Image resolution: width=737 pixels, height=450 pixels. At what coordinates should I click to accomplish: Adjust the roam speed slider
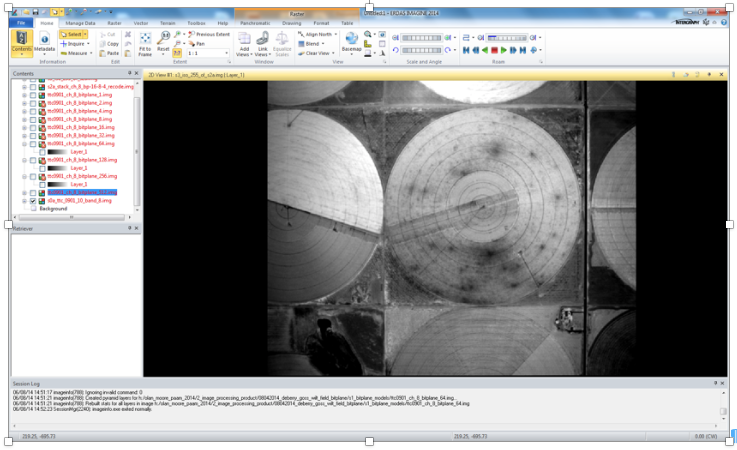[507, 38]
